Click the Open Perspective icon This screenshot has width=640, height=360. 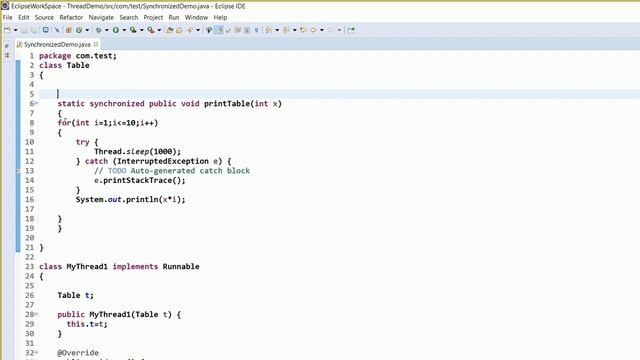point(351,30)
